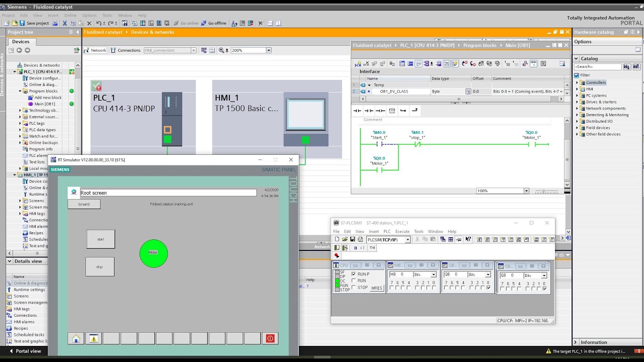Click the Delete X icon in TIA toolbar

(x=89, y=23)
